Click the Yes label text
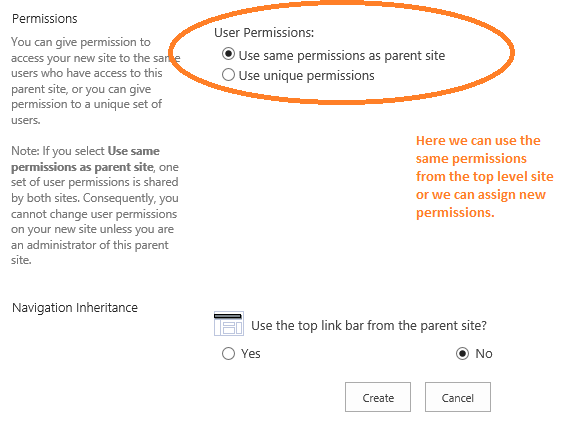 [251, 354]
